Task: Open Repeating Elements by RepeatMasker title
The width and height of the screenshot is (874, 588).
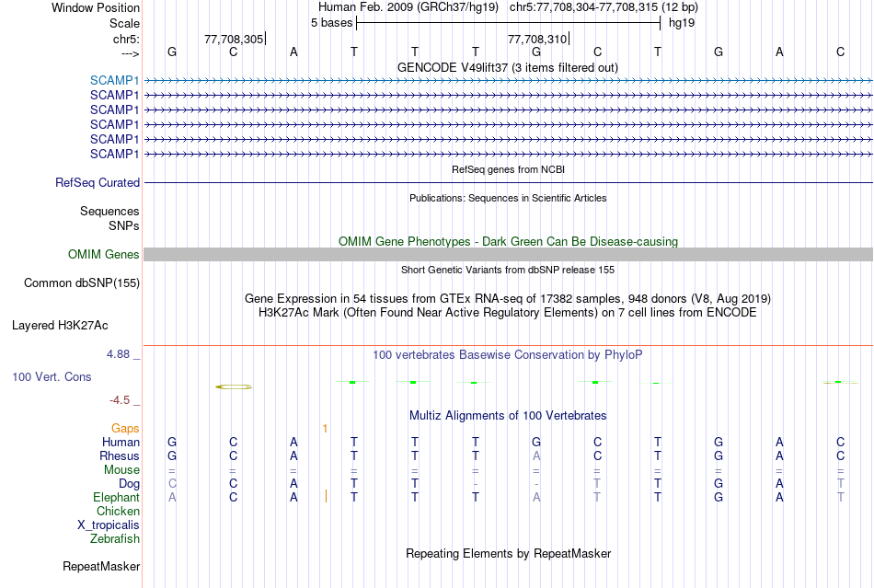Action: (x=508, y=553)
